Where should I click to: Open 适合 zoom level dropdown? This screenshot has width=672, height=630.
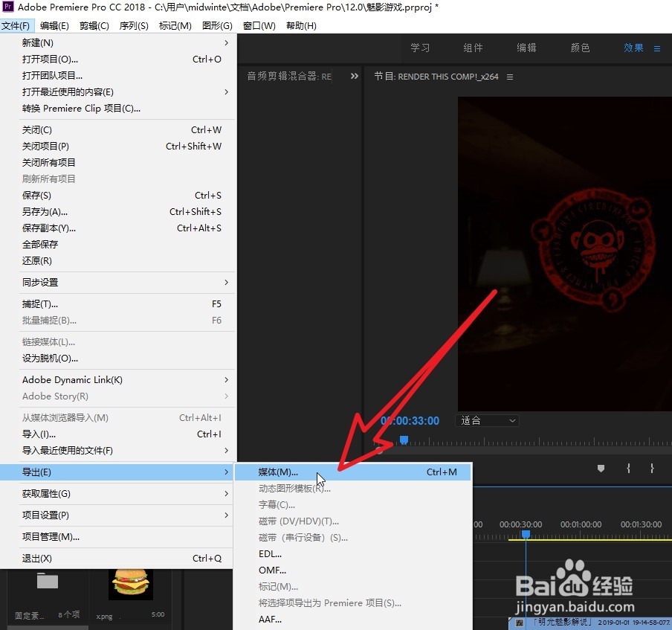(488, 421)
